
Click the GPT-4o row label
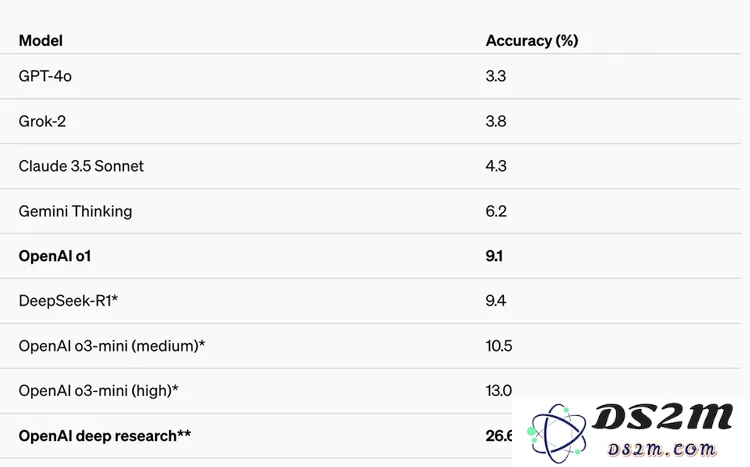pos(45,76)
